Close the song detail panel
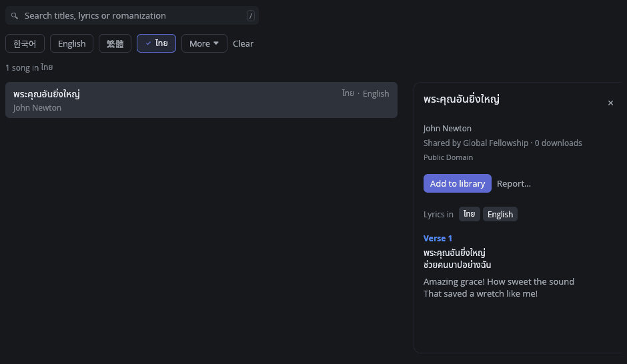 [x=610, y=103]
